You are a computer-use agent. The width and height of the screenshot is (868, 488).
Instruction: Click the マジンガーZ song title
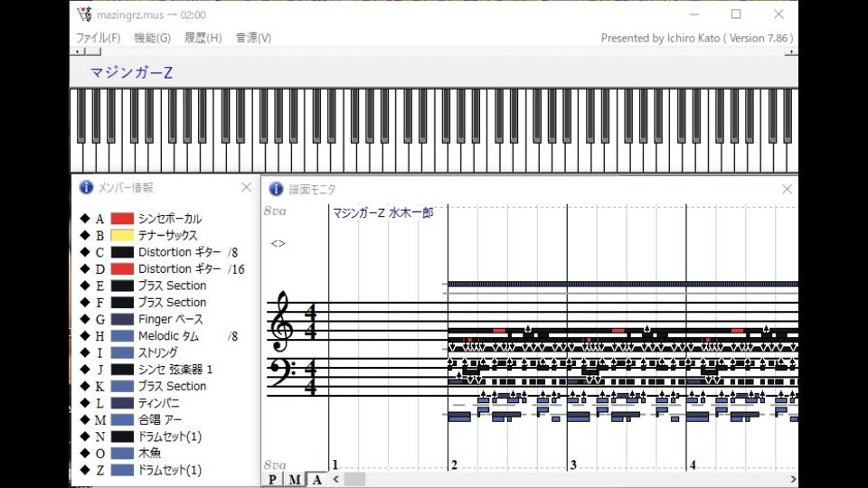click(x=131, y=72)
